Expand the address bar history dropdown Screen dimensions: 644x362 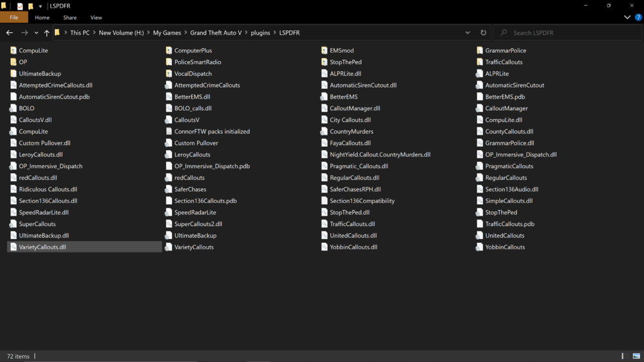tap(468, 32)
